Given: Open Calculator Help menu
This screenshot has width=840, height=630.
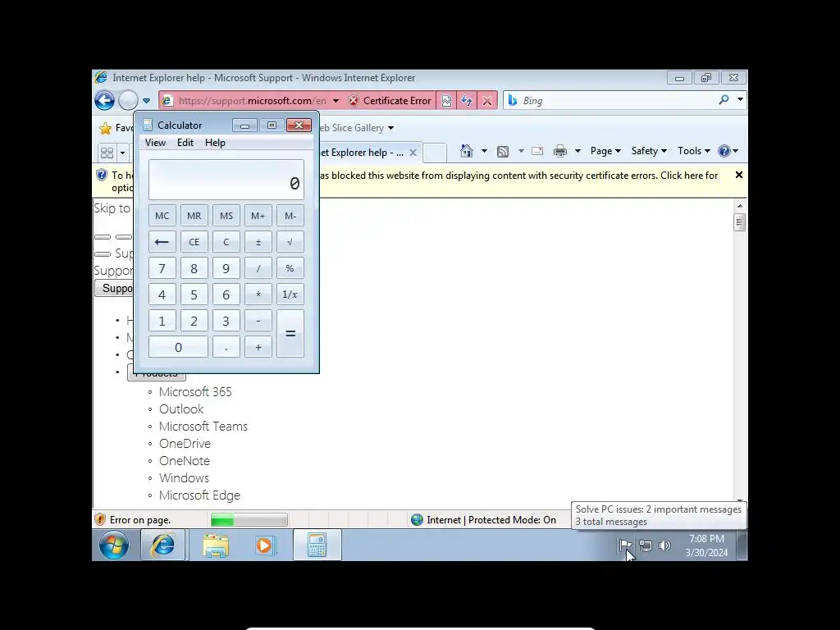Looking at the screenshot, I should click(215, 143).
